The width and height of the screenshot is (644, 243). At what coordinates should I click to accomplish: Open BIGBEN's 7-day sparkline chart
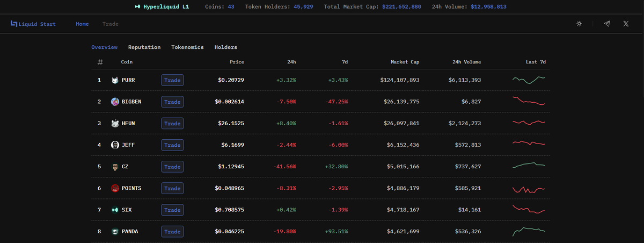pos(529,101)
